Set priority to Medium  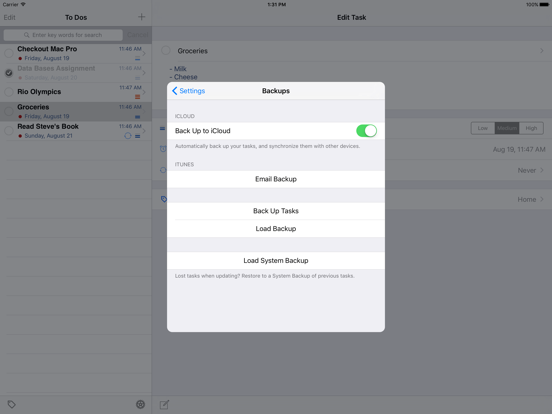tap(507, 128)
